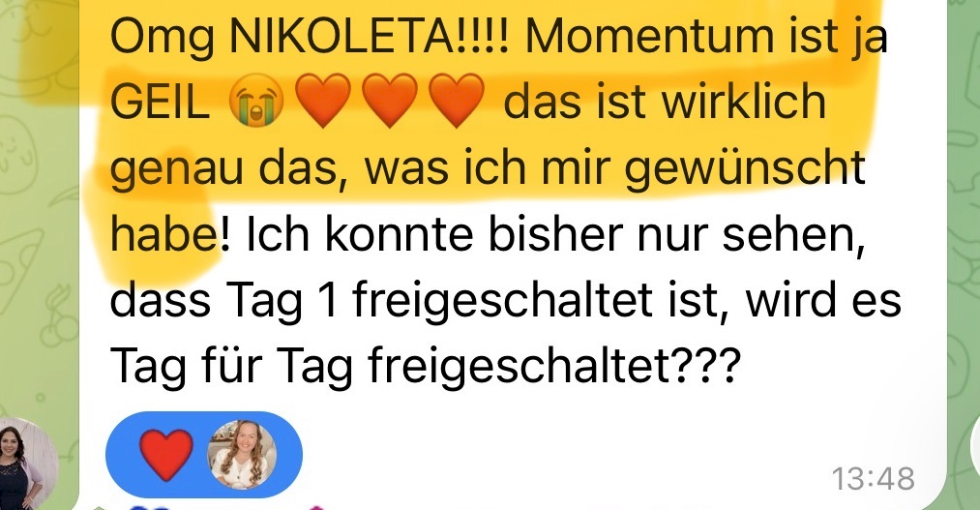Tap the middle orange heart emoji
Viewport: 980px width, 510px height.
pyautogui.click(x=389, y=101)
